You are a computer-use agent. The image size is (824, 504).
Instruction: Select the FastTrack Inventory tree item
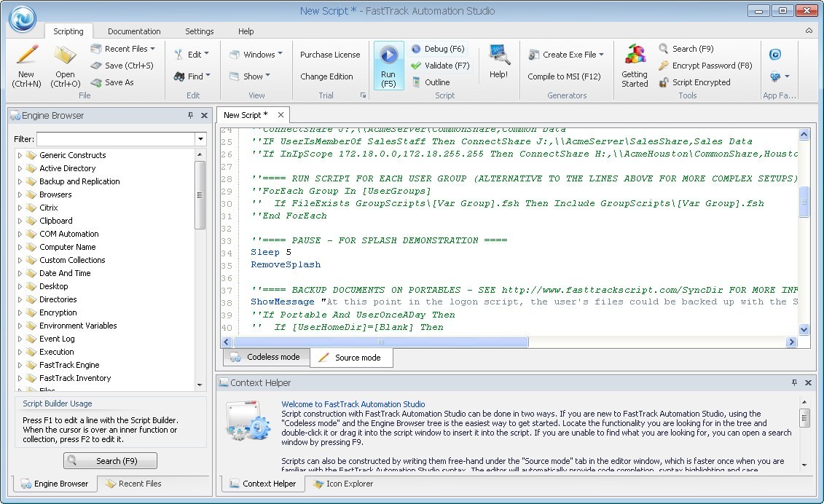click(74, 379)
